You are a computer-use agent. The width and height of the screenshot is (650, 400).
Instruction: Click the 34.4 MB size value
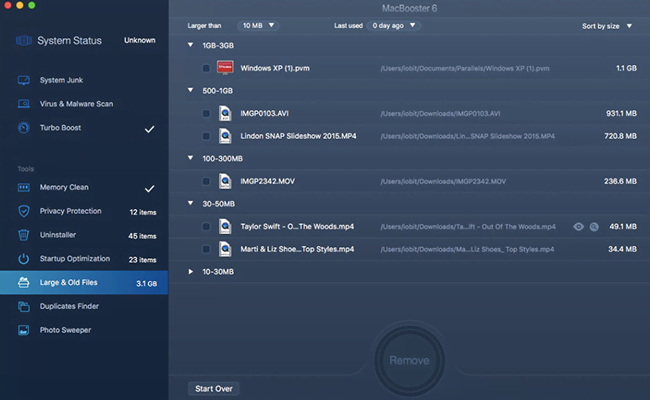[622, 249]
